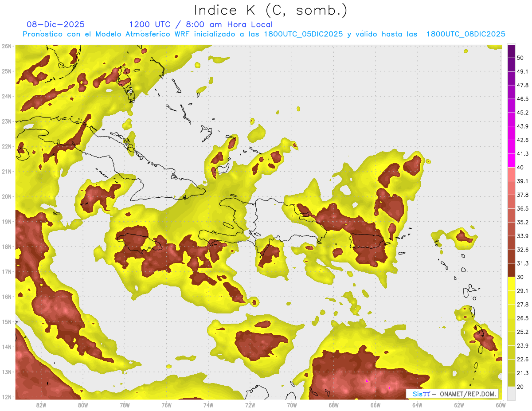Select the bright yellow legend block between 29.1 and 30
The width and height of the screenshot is (532, 411).
(x=511, y=284)
